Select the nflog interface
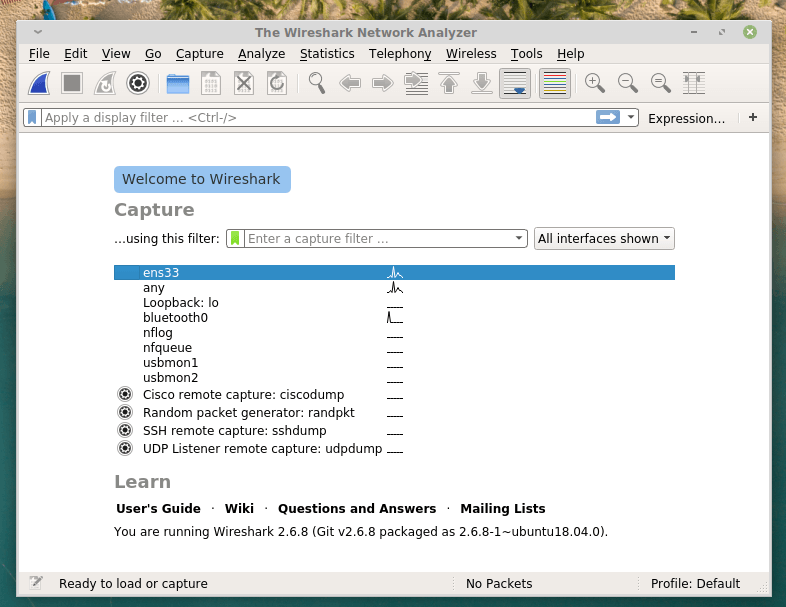Image resolution: width=786 pixels, height=607 pixels. pos(394,333)
